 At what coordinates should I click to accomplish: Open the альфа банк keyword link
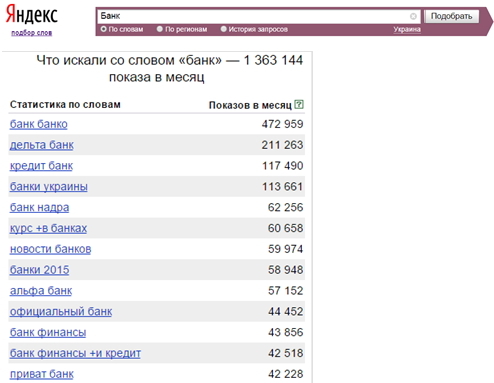coord(41,291)
